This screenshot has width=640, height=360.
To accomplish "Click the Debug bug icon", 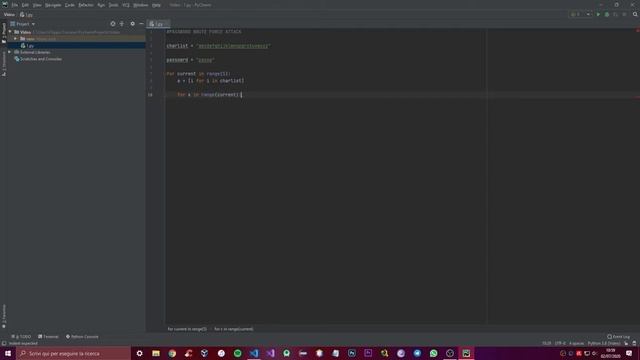I will point(607,14).
